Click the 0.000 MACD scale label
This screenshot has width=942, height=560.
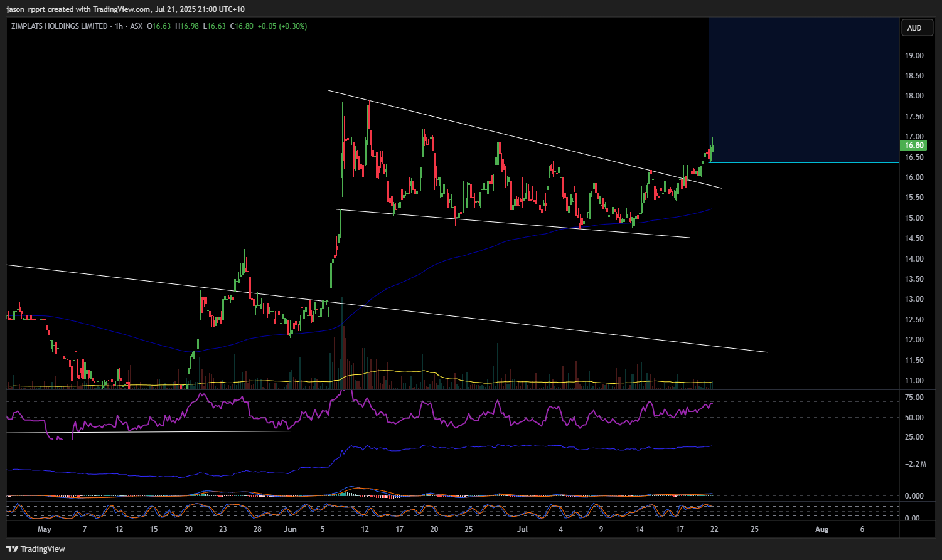(914, 496)
